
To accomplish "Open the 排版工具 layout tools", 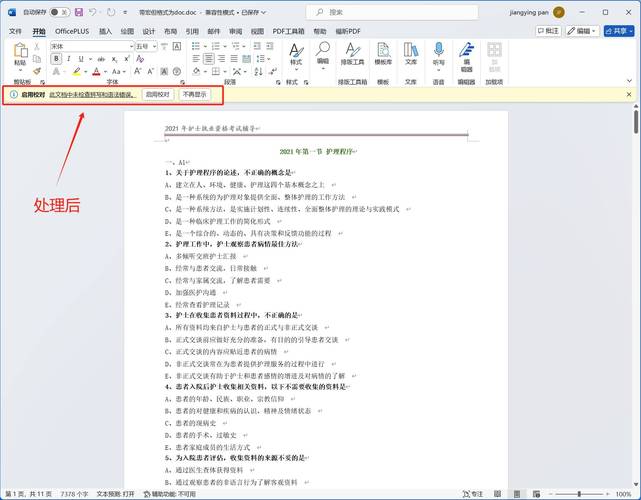I will 352,54.
